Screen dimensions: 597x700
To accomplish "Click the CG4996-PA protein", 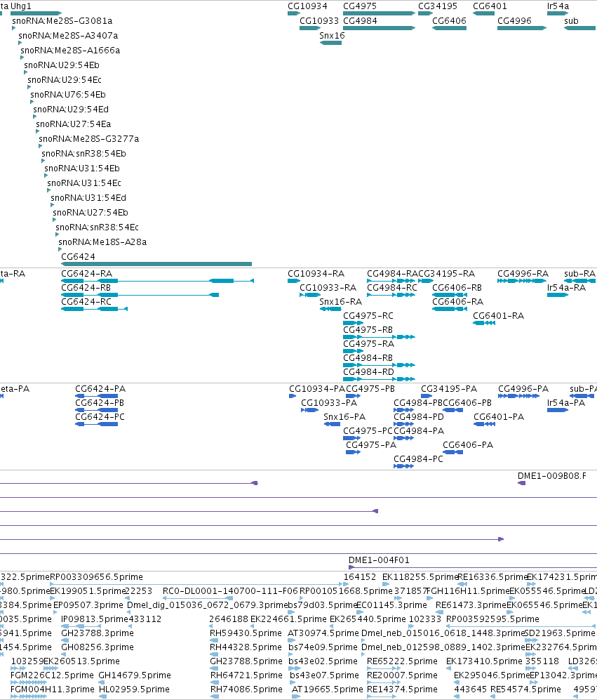I will (519, 396).
